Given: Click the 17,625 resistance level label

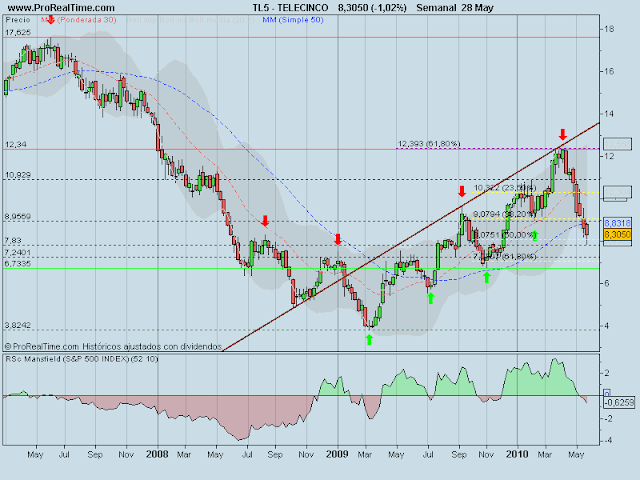Looking at the screenshot, I should (18, 32).
